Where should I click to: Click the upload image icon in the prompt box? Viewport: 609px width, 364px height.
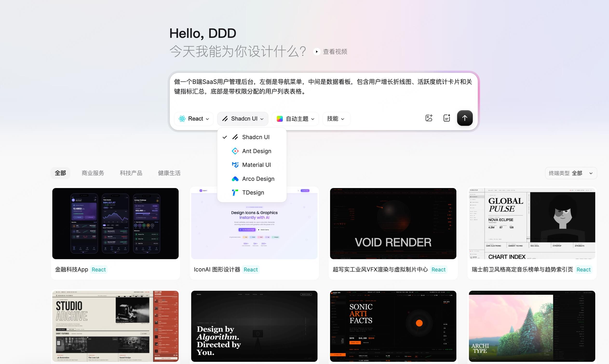[429, 118]
